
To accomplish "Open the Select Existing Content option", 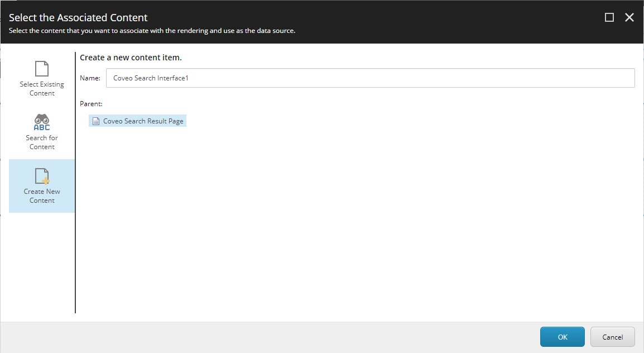I will pos(42,79).
